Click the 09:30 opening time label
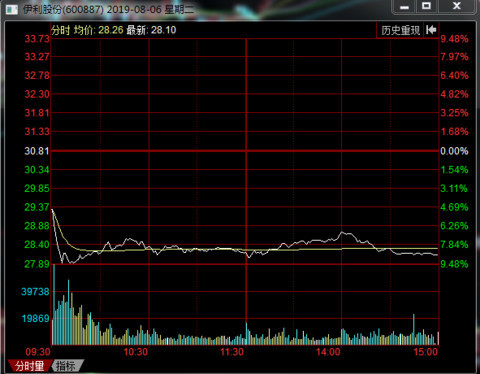The image size is (480, 374). click(38, 352)
